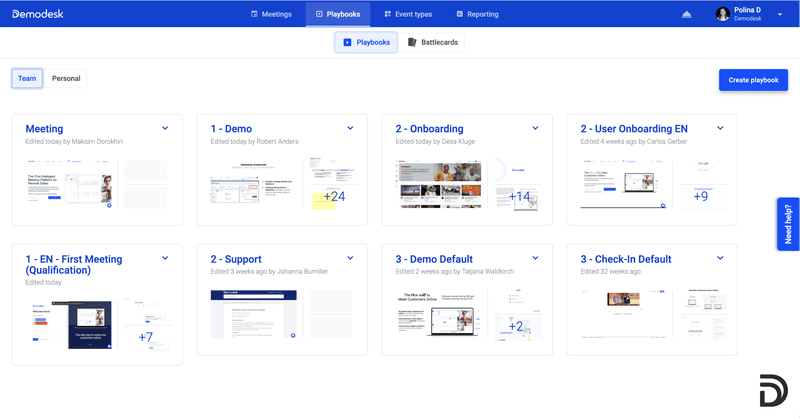Click the +2 more slides indicator
800x418 pixels.
point(516,327)
